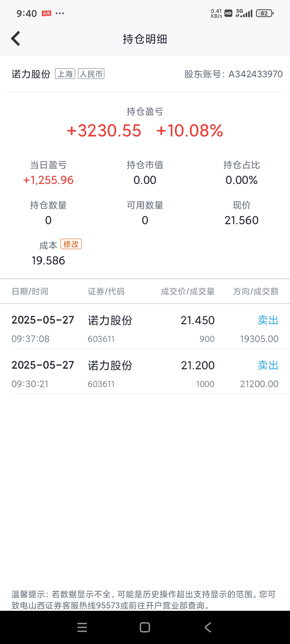Open Android recent apps menu icon
290x644 pixels.
pos(82,627)
